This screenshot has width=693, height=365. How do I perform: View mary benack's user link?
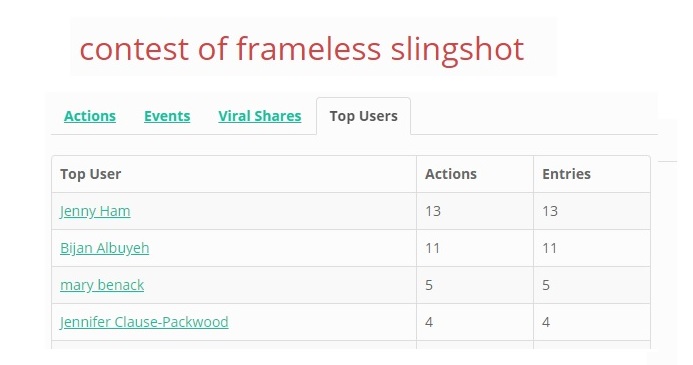pos(102,285)
